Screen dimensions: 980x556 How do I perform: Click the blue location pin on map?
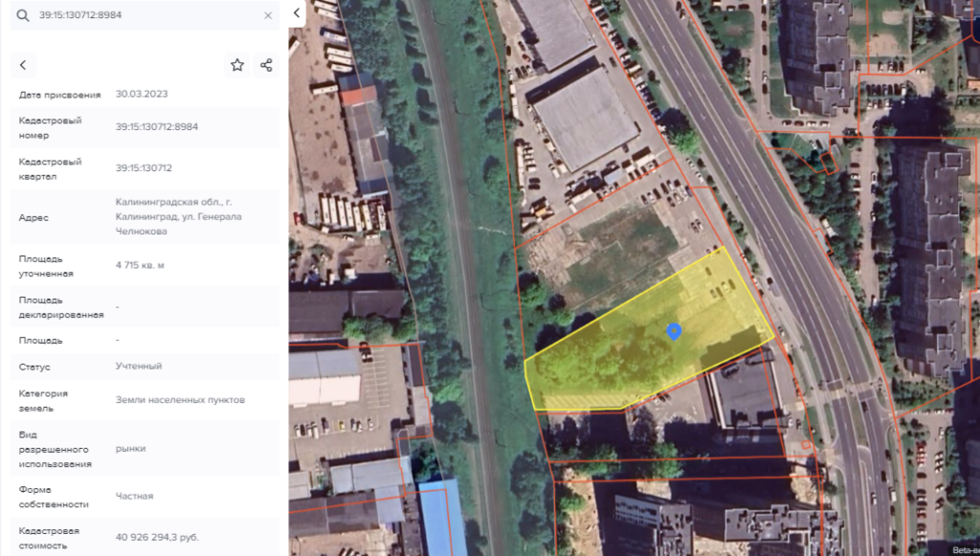pos(674,331)
